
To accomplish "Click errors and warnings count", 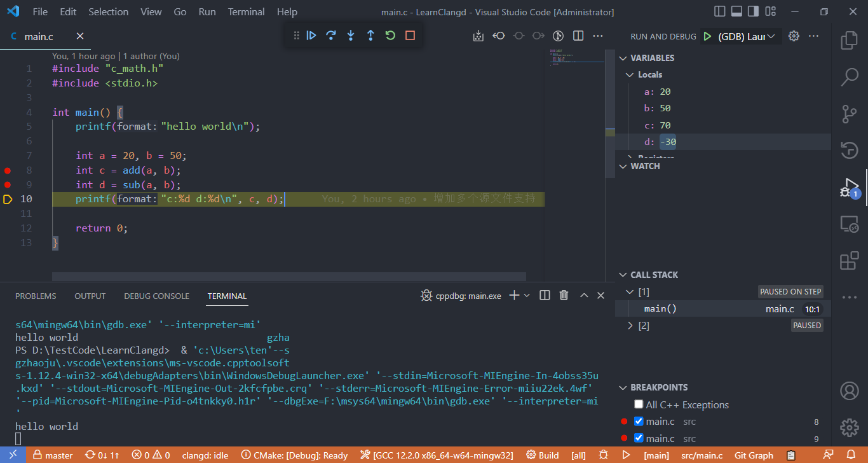I will 151,455.
